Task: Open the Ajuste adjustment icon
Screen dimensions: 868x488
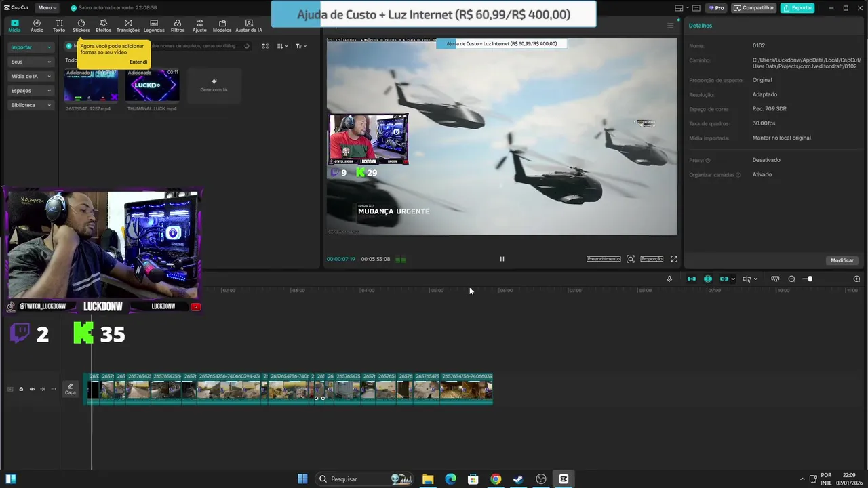Action: coord(199,26)
